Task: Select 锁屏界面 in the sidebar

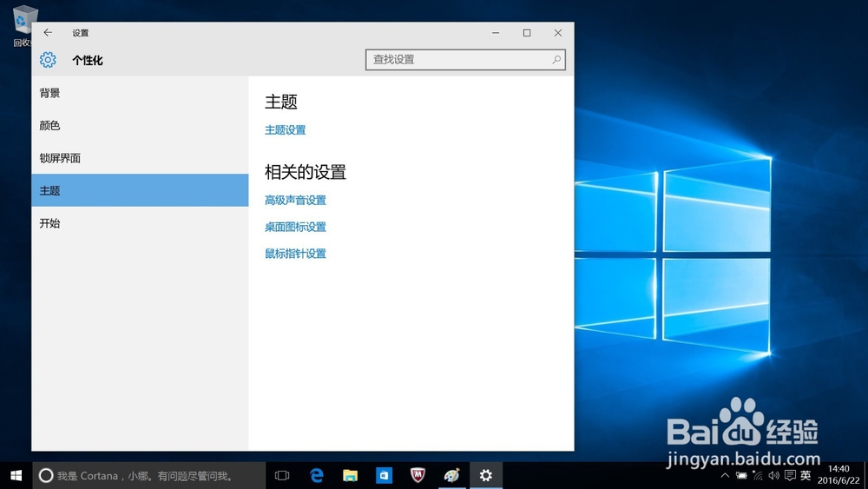Action: [140, 158]
